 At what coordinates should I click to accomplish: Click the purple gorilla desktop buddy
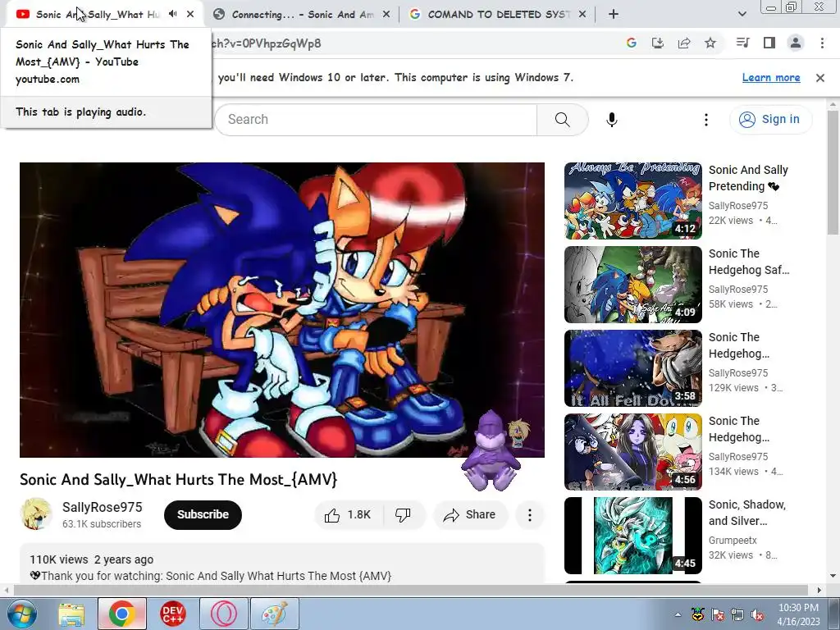[x=491, y=450]
